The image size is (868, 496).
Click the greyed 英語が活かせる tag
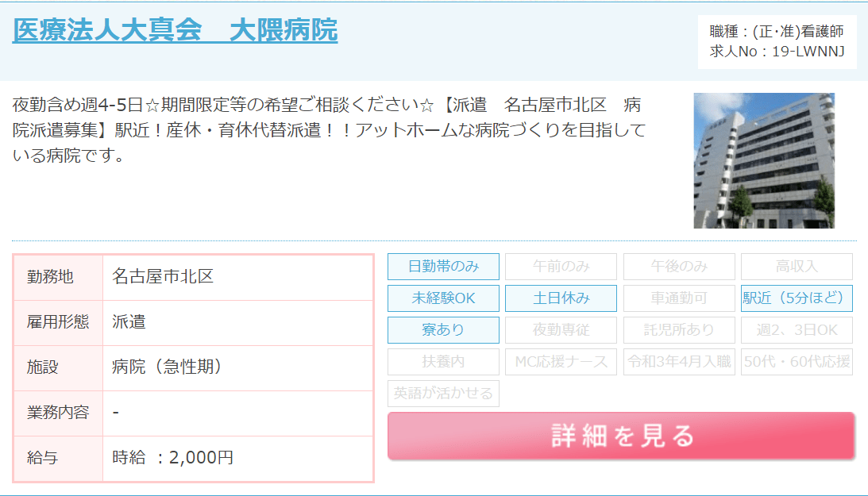(x=443, y=394)
